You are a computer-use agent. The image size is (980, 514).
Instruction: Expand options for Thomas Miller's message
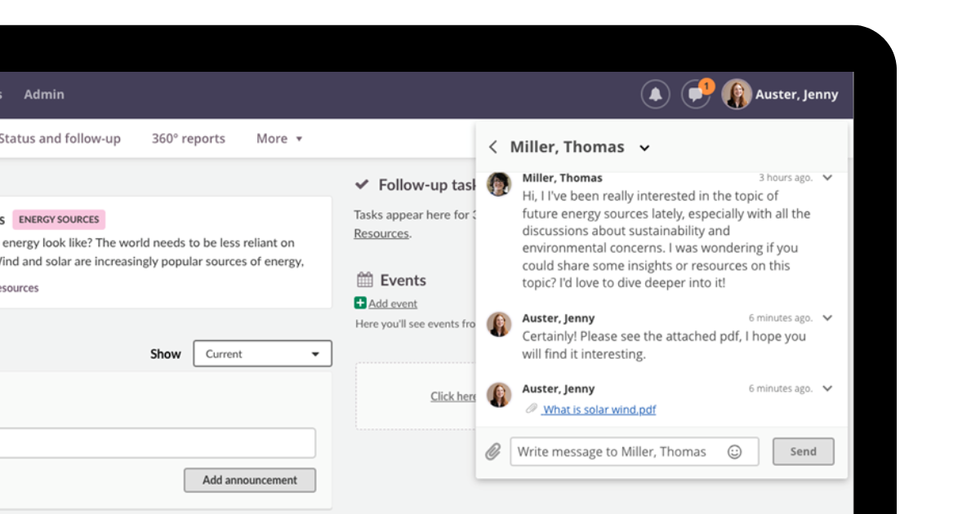[827, 178]
